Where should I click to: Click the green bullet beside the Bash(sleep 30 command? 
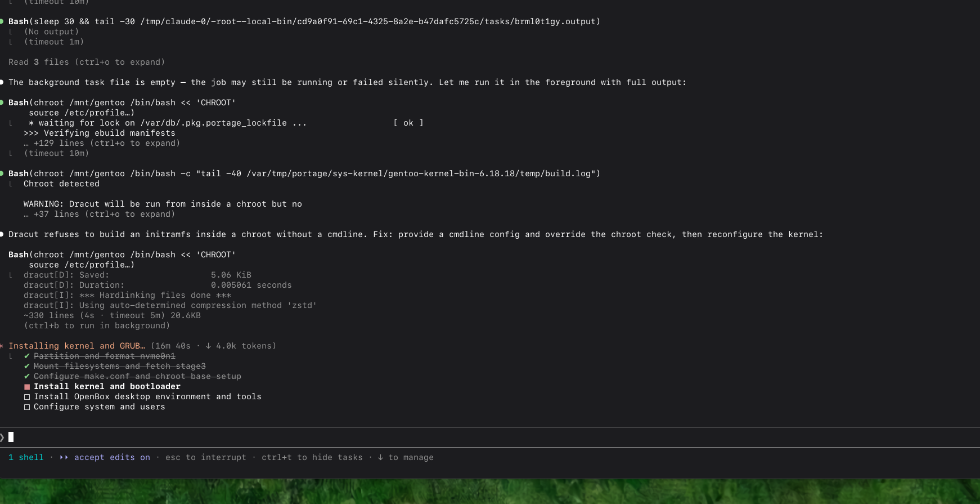(x=2, y=21)
